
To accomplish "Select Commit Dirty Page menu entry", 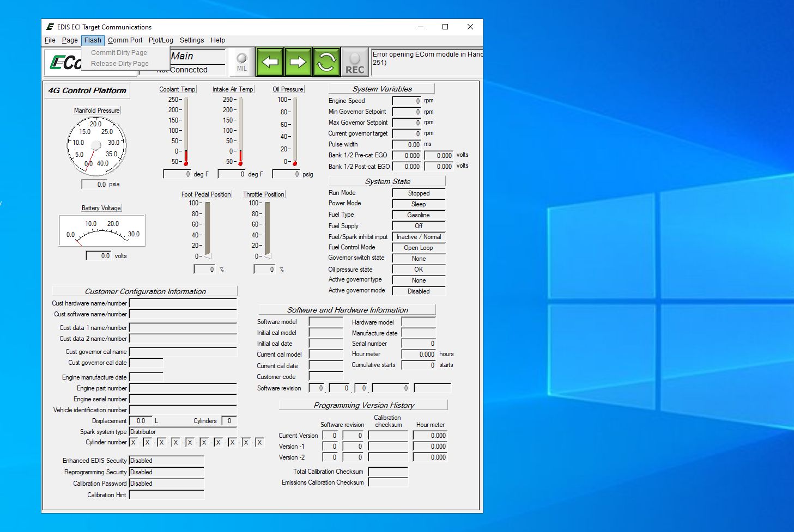I will tap(119, 53).
